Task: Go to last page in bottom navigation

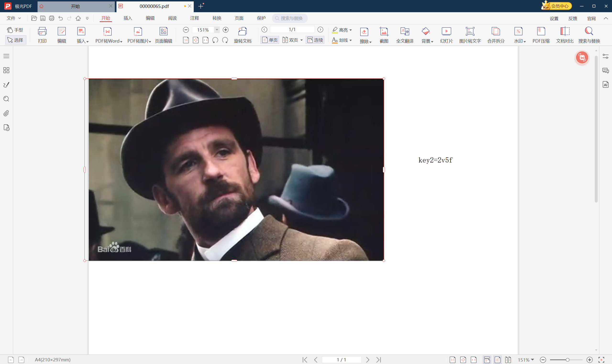Action: [x=379, y=360]
